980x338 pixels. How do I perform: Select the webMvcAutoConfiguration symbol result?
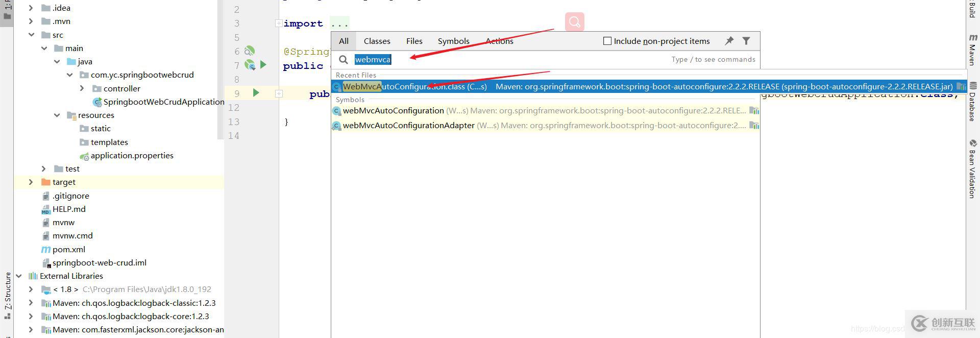(545, 111)
